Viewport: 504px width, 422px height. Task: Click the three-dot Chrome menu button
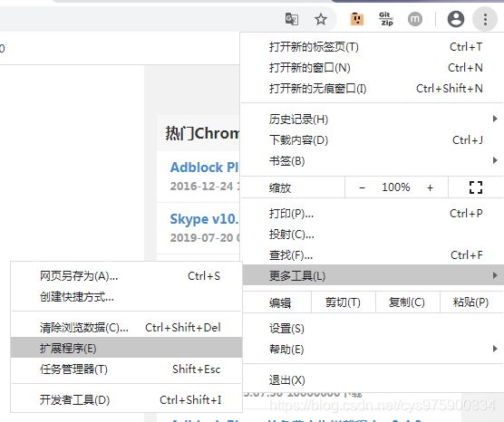485,19
